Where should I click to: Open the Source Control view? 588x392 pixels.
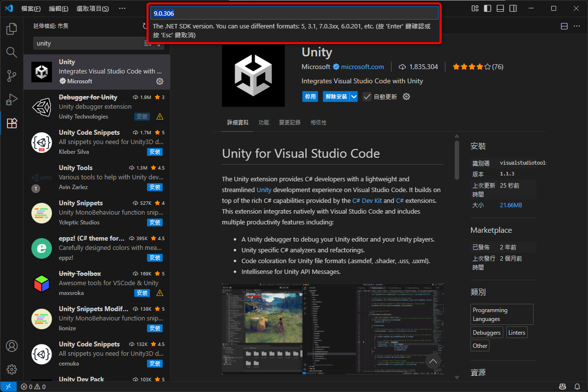click(x=12, y=76)
